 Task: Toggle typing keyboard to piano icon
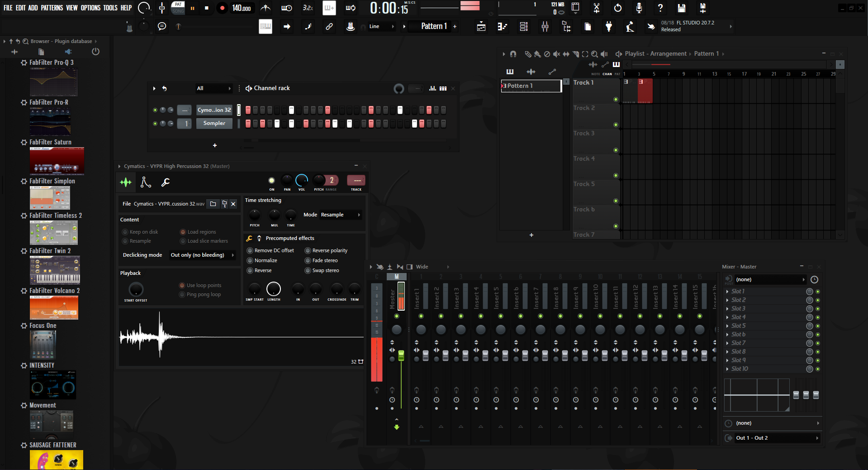click(266, 26)
